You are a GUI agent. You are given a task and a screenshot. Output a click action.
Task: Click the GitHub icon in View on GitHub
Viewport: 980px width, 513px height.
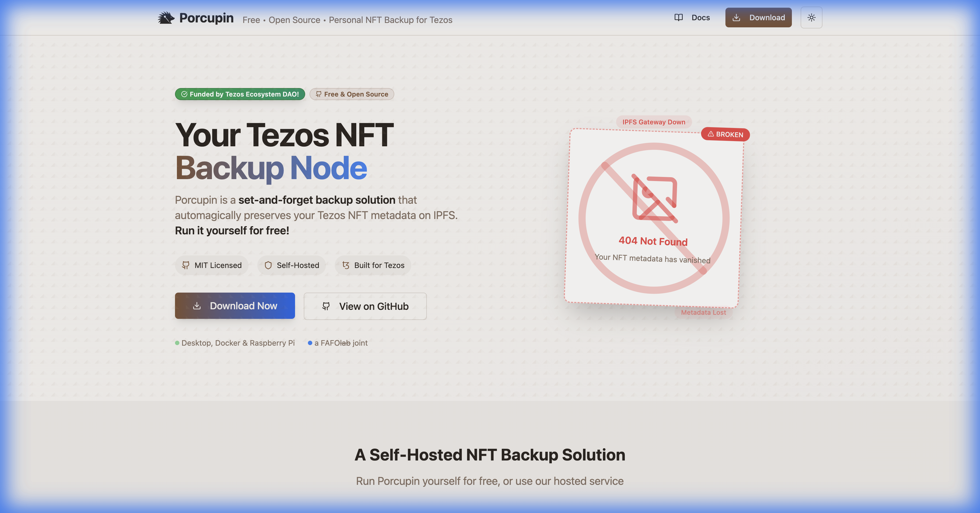pyautogui.click(x=326, y=306)
